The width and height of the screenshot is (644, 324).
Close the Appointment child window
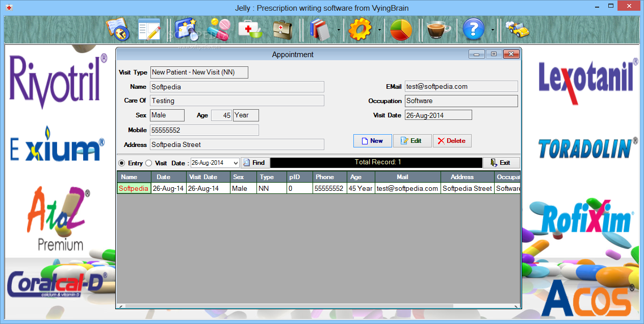(x=511, y=54)
